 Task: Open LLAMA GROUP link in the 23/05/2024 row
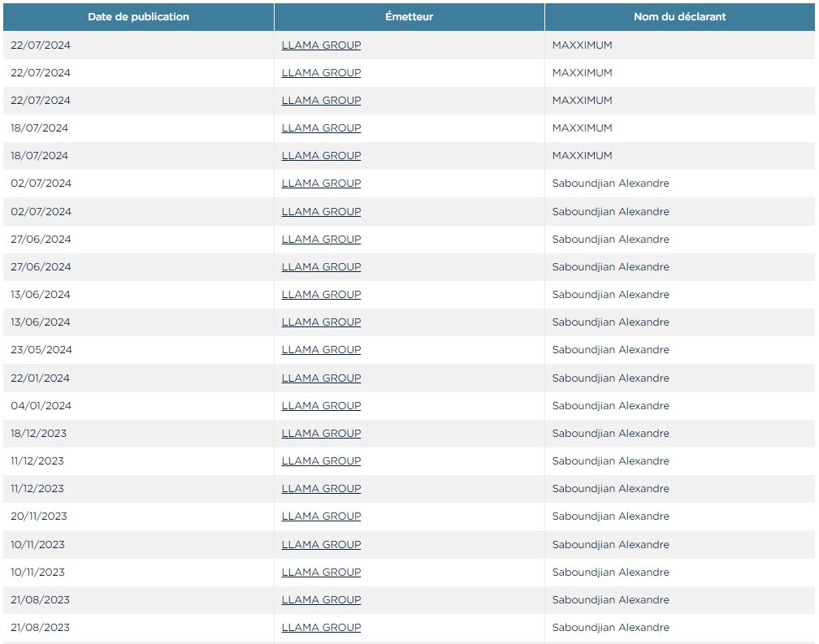click(x=321, y=350)
